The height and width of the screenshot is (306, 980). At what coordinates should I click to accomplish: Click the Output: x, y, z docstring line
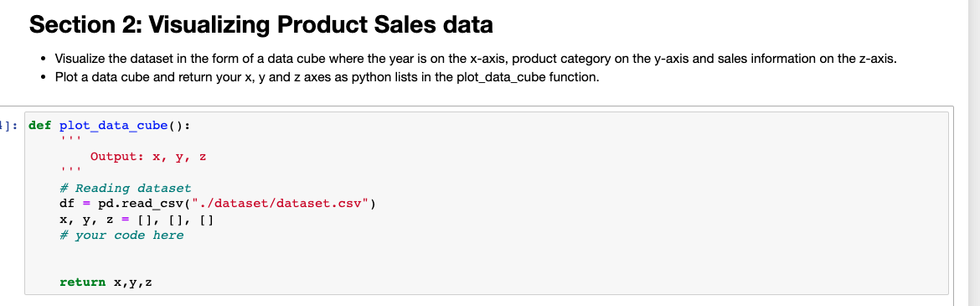pos(148,157)
